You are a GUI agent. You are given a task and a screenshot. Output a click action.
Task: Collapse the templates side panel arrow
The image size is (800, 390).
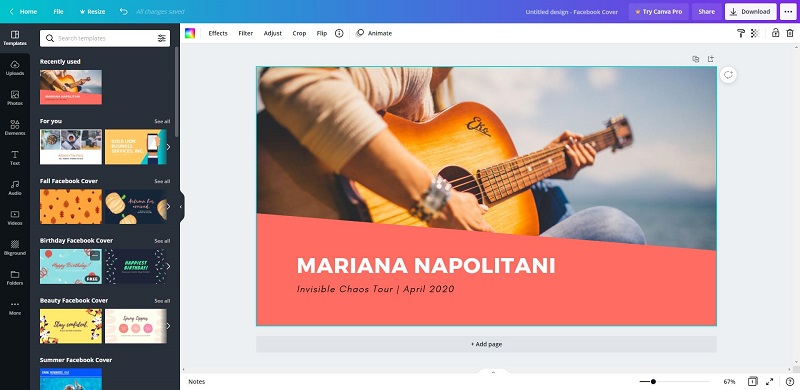coord(181,207)
